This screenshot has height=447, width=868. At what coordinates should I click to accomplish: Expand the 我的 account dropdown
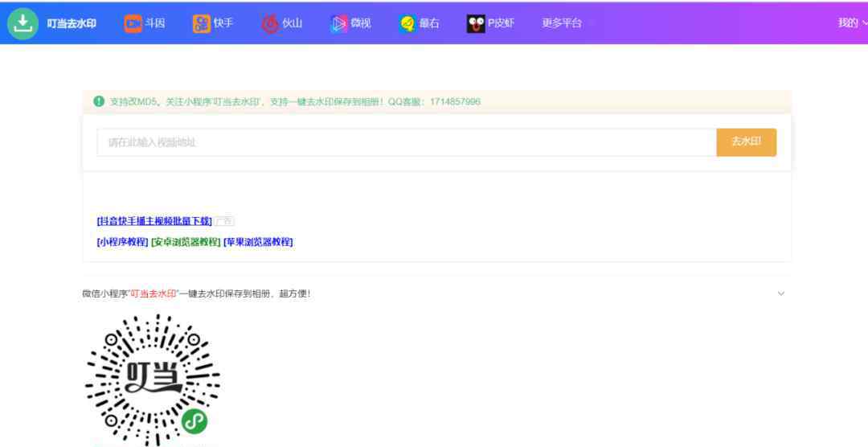[852, 23]
